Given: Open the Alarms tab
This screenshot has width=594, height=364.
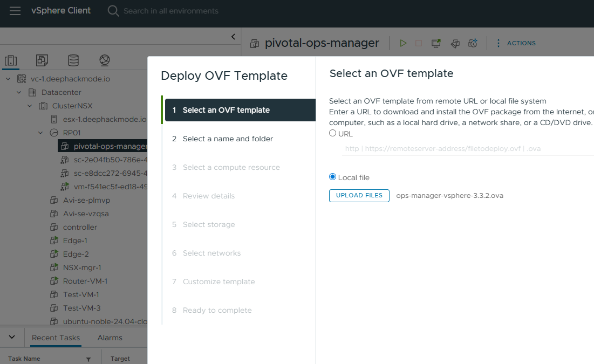Looking at the screenshot, I should click(110, 338).
